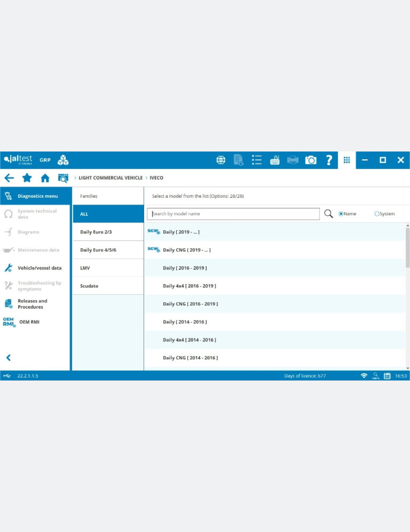Screen dimensions: 410x532
Task: Open the globe language icon
Action: click(221, 160)
